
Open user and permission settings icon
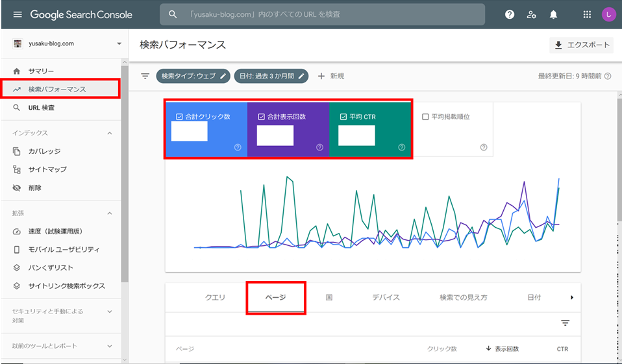[x=532, y=15]
